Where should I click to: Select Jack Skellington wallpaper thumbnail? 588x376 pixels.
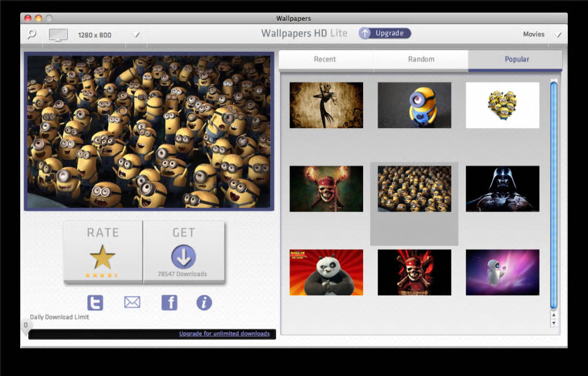[326, 105]
